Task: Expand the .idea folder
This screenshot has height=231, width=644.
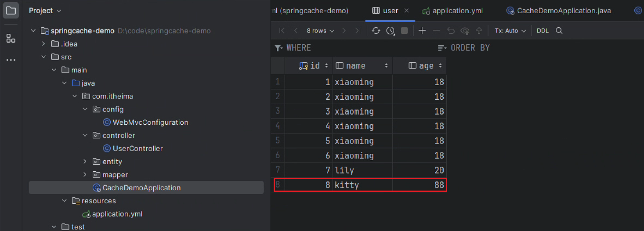Action: click(x=43, y=44)
